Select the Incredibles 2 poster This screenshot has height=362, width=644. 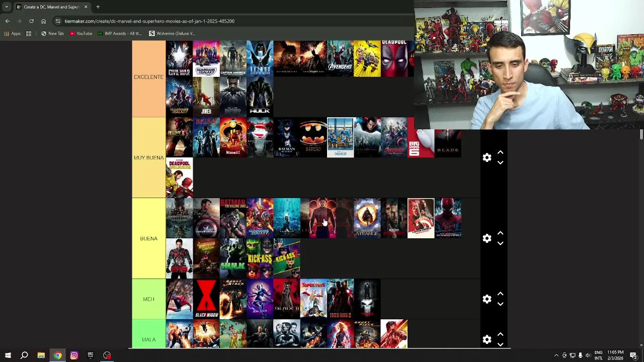233,138
